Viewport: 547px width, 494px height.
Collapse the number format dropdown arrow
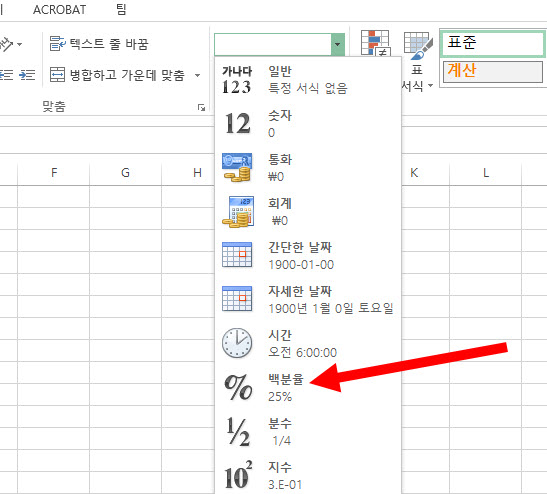[338, 44]
